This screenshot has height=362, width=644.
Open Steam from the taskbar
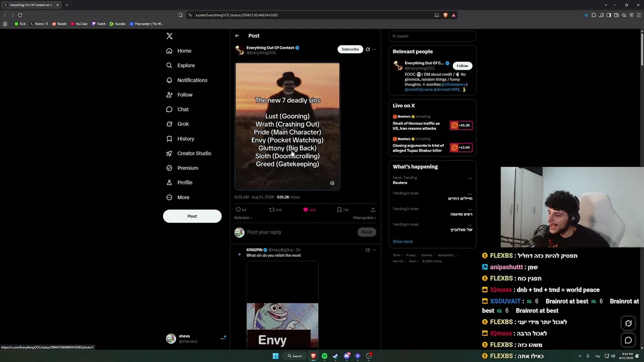336,356
